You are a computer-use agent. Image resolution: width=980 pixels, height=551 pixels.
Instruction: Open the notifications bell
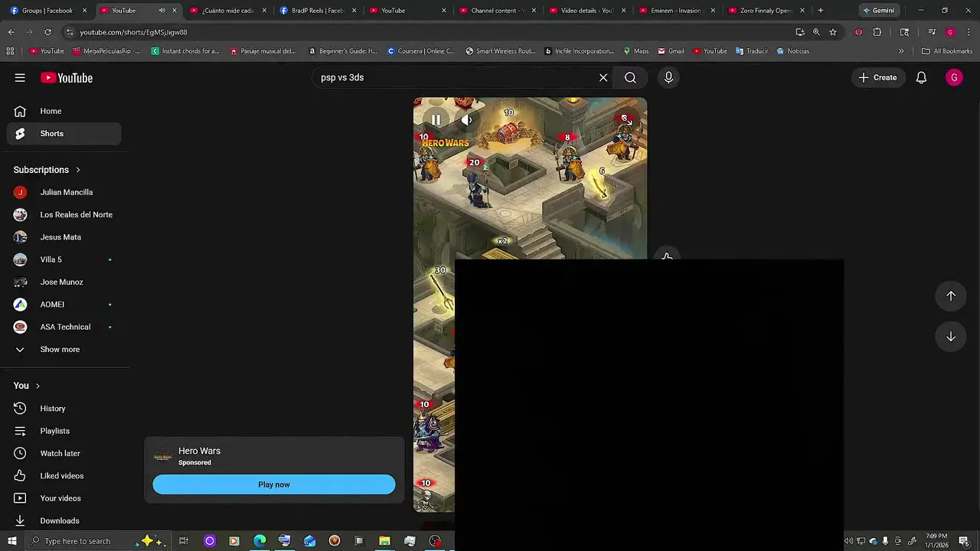click(921, 77)
